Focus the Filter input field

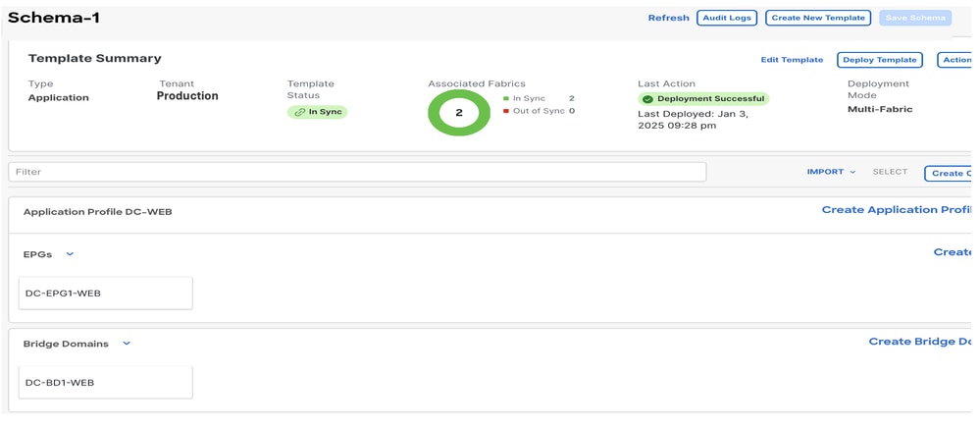[357, 172]
